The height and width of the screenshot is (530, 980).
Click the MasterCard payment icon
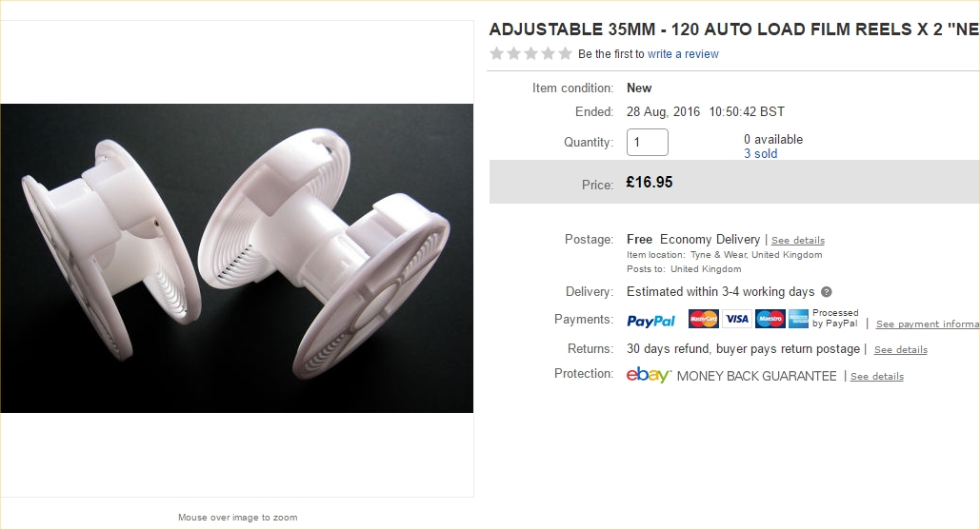[x=703, y=319]
